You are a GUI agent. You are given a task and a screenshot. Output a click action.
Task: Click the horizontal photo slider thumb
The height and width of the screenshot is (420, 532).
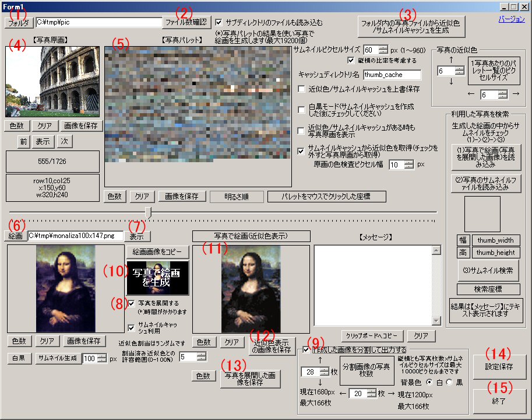tap(149, 212)
